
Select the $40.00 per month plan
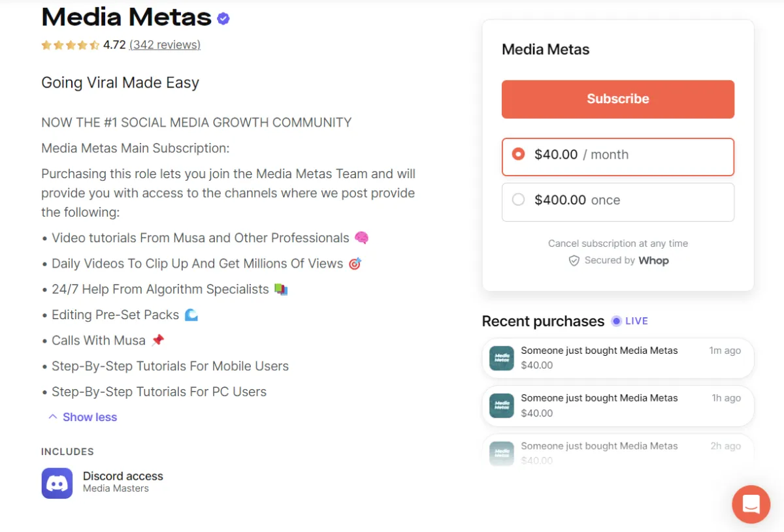[617, 157]
